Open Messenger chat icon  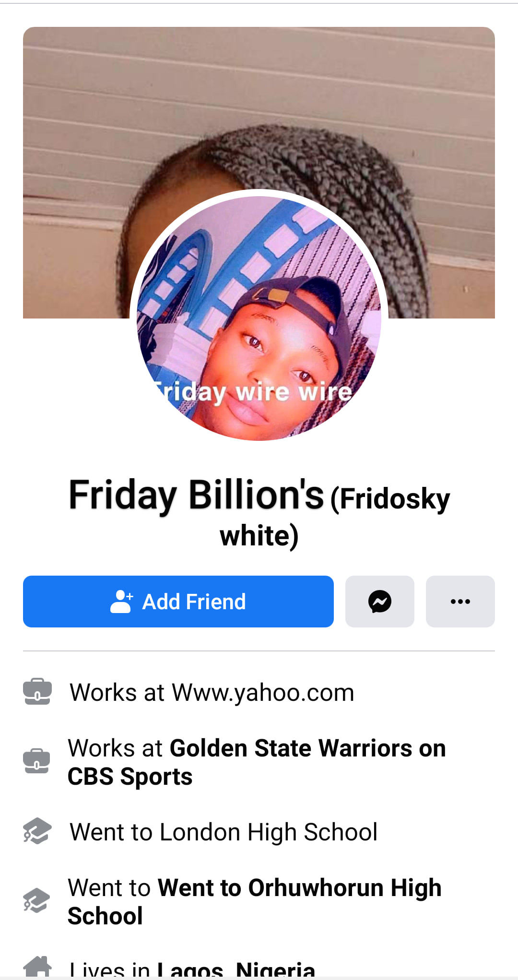pos(380,602)
